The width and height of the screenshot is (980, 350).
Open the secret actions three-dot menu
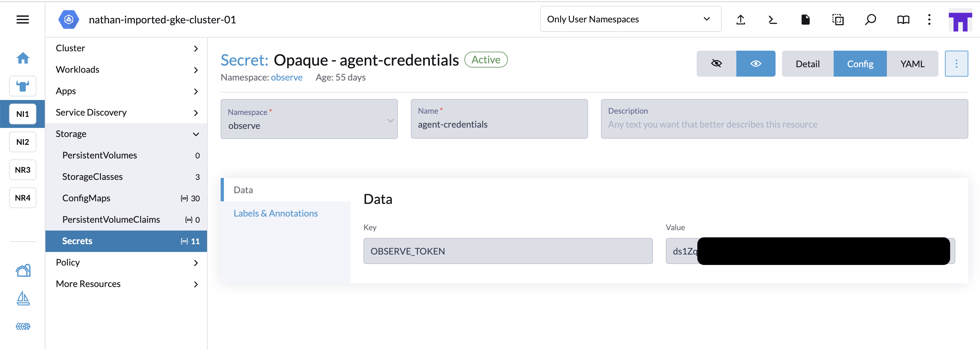point(956,64)
